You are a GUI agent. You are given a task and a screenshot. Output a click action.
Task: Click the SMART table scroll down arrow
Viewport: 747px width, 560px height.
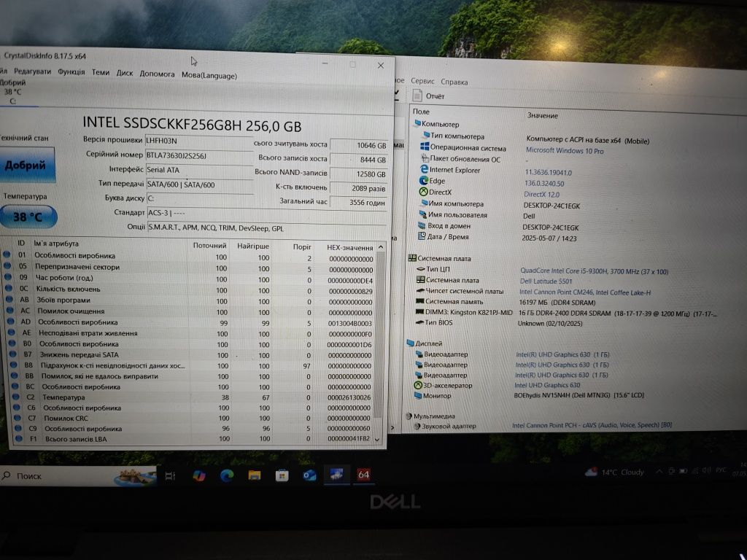tap(377, 439)
